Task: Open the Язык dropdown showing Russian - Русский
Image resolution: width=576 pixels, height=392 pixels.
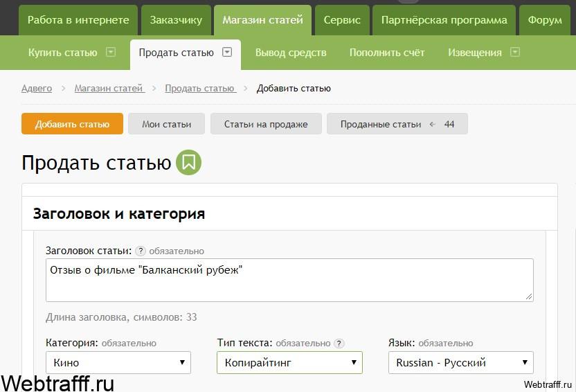Action: (x=460, y=363)
